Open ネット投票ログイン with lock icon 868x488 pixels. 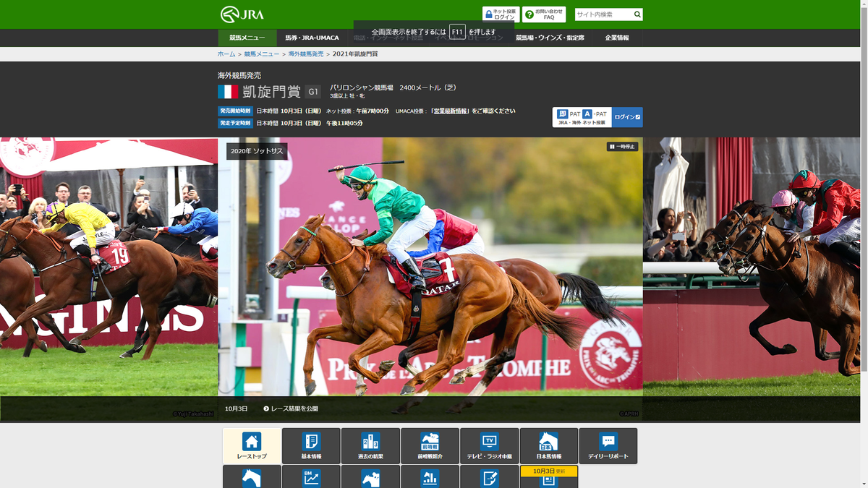[501, 14]
